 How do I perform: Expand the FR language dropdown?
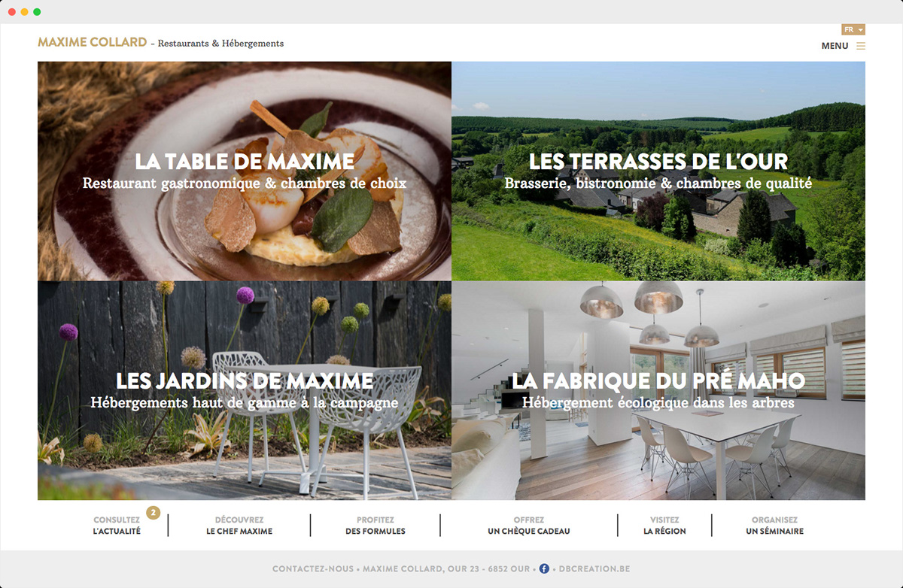point(853,30)
